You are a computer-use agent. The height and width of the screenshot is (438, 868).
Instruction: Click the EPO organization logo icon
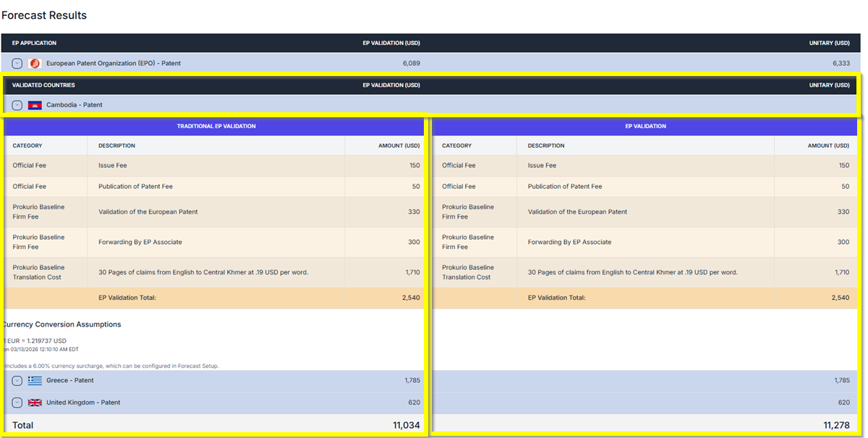(x=35, y=63)
